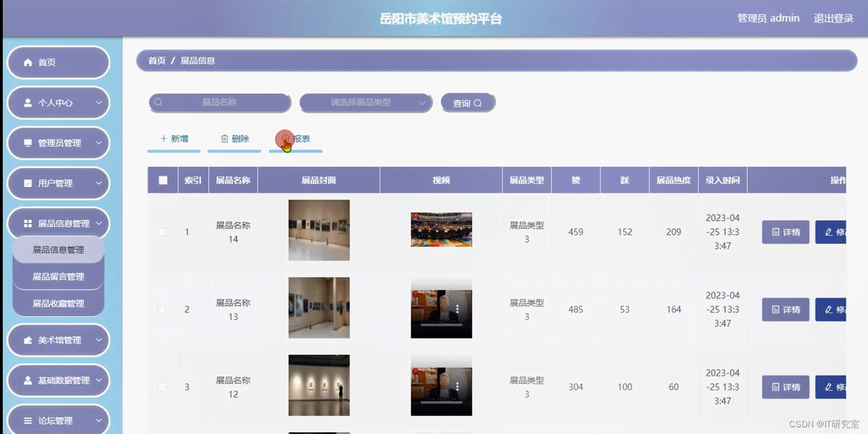
Task: Click video thumbnail in row 展品名称12
Action: coord(441,385)
